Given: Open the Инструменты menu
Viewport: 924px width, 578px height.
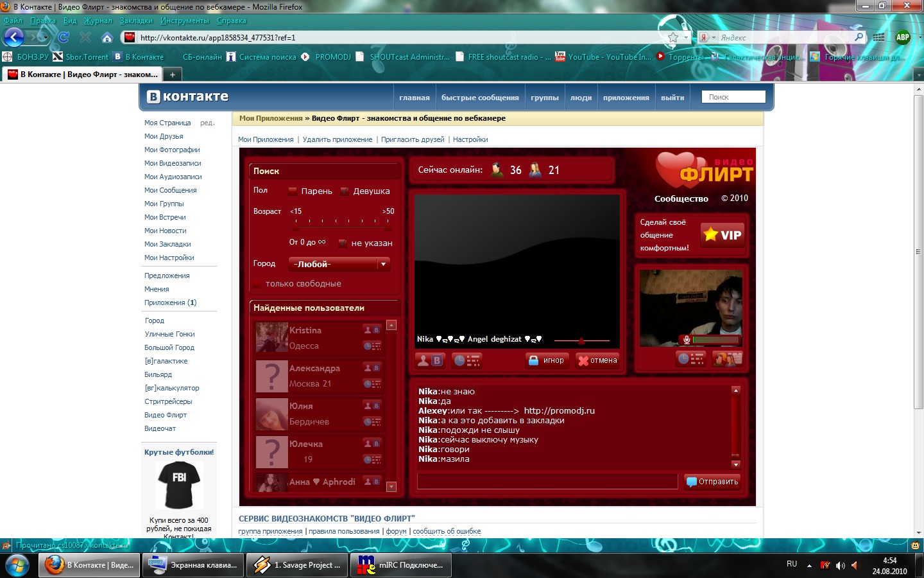Looking at the screenshot, I should click(185, 21).
